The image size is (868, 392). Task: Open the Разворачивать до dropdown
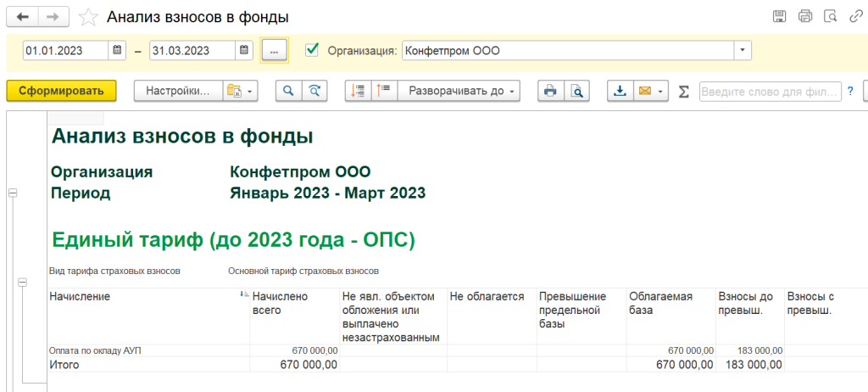pyautogui.click(x=459, y=91)
